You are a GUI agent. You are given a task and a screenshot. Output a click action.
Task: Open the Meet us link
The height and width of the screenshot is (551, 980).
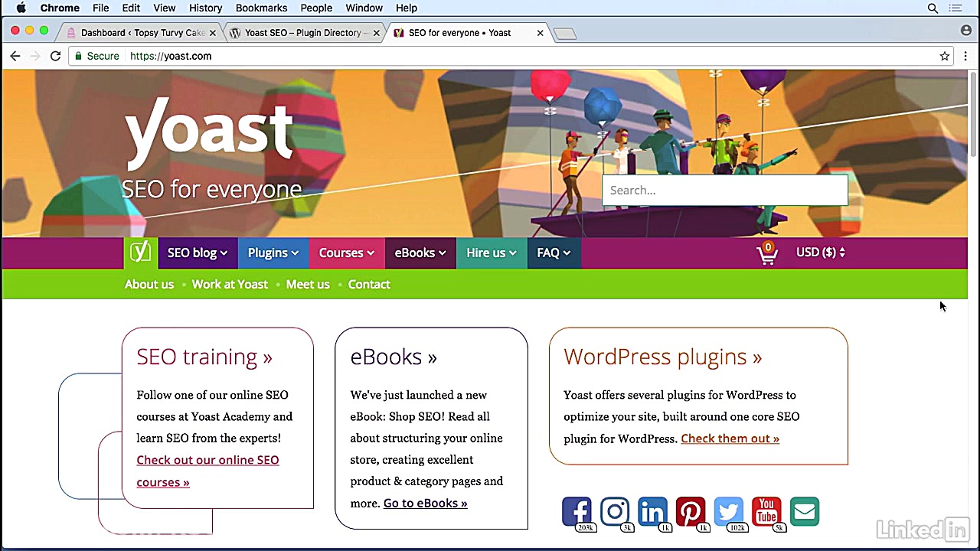click(308, 284)
